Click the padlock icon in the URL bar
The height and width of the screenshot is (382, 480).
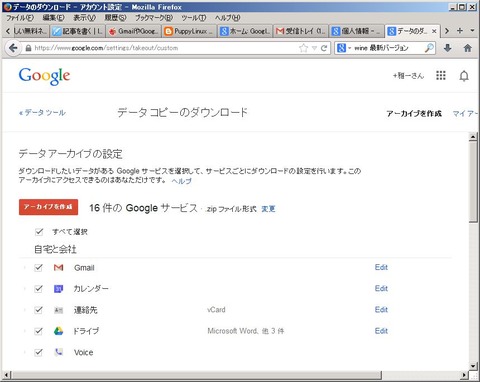click(29, 48)
